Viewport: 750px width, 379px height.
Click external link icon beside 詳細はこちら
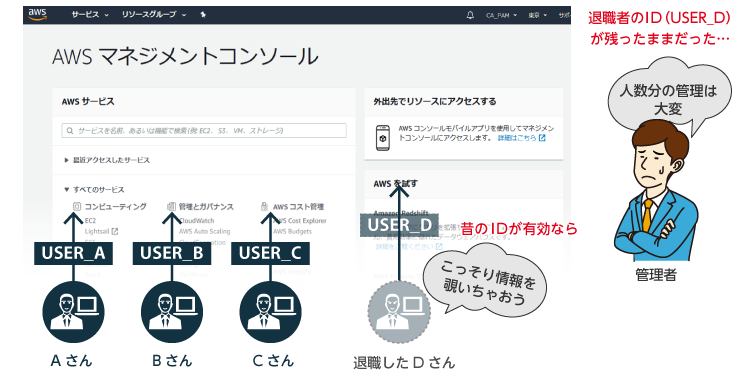542,138
